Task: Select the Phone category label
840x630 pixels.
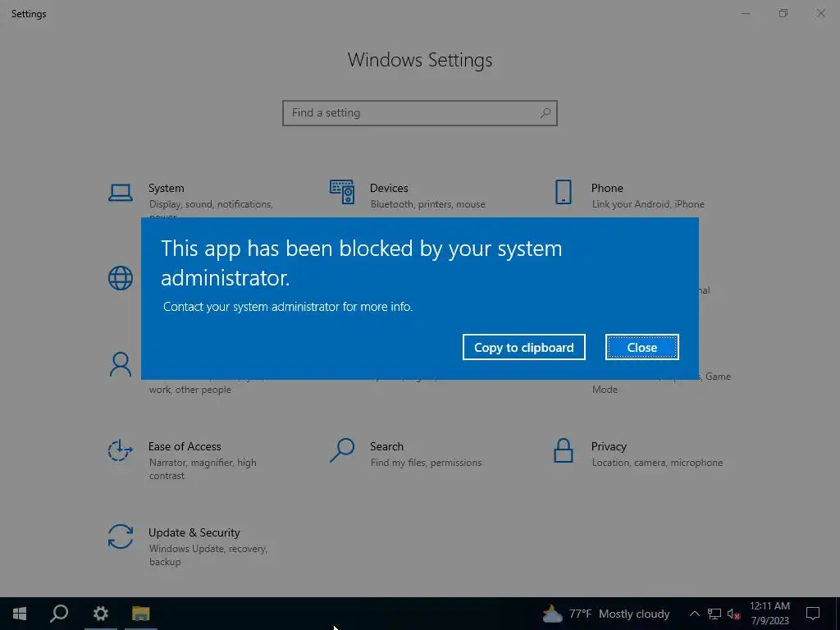Action: click(607, 188)
